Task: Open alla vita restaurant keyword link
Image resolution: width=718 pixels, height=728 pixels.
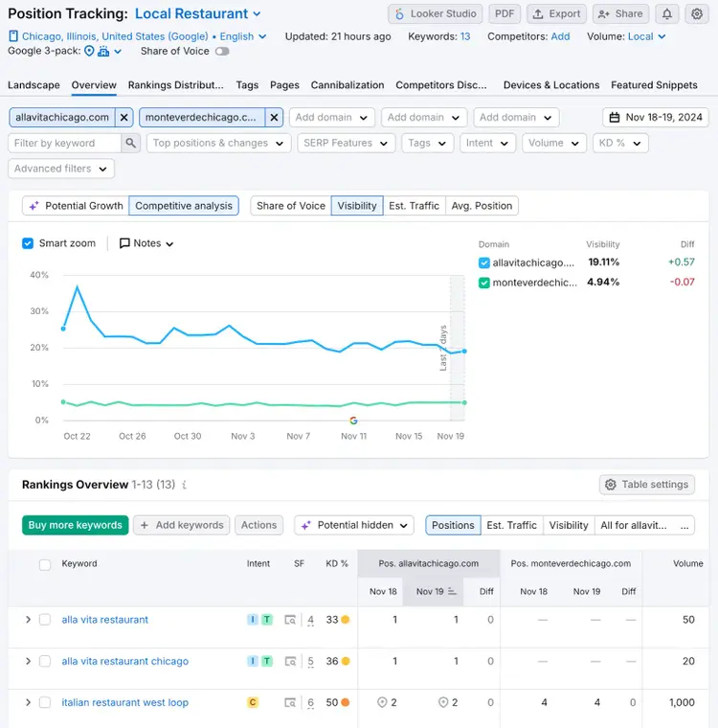Action: [x=105, y=620]
